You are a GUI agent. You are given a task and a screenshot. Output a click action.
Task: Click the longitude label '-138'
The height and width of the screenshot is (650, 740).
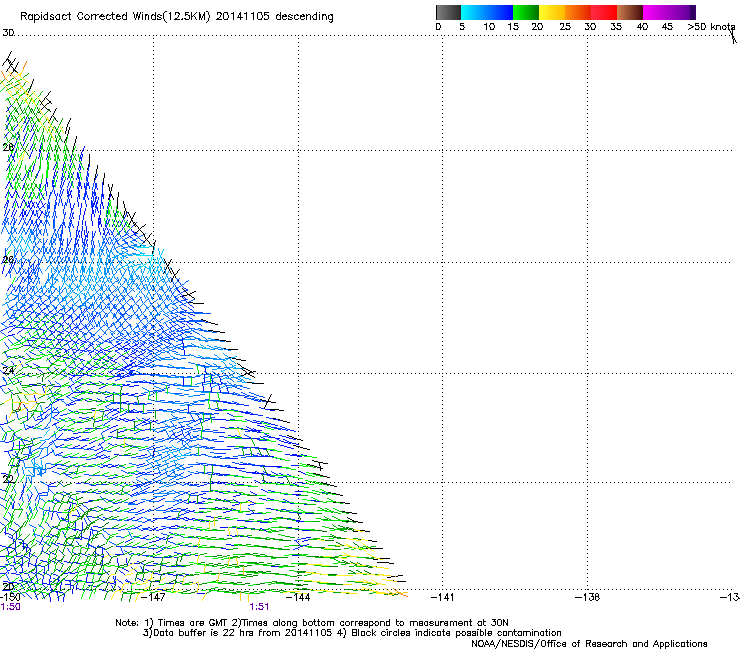point(587,597)
